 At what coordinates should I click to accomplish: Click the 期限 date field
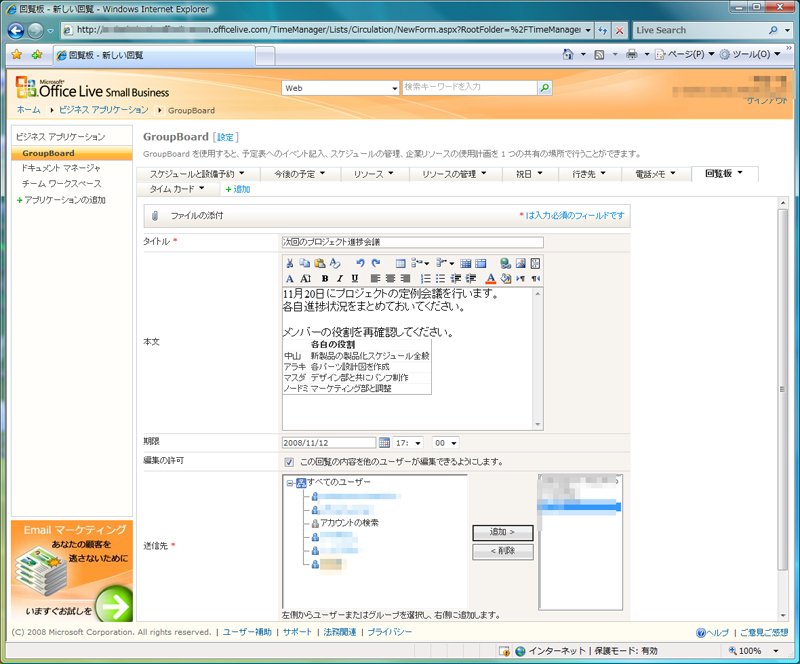click(329, 443)
